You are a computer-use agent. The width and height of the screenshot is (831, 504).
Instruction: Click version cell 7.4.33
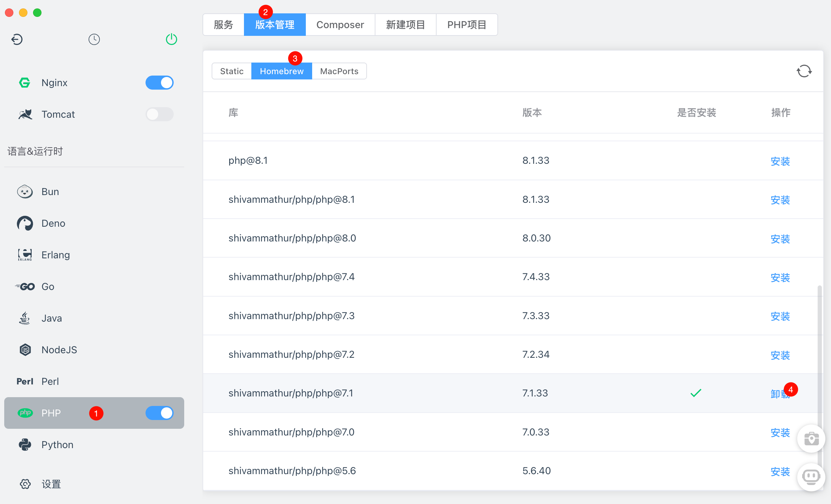pos(536,277)
